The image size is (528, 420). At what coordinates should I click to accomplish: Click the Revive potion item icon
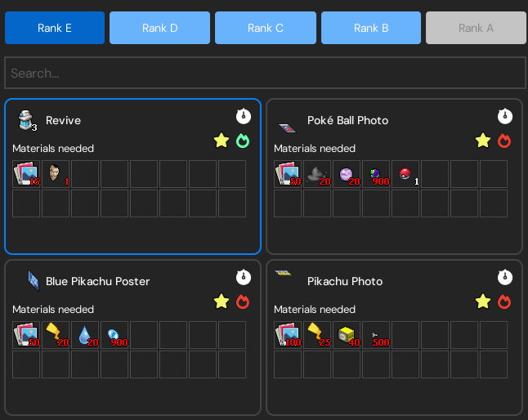point(25,121)
